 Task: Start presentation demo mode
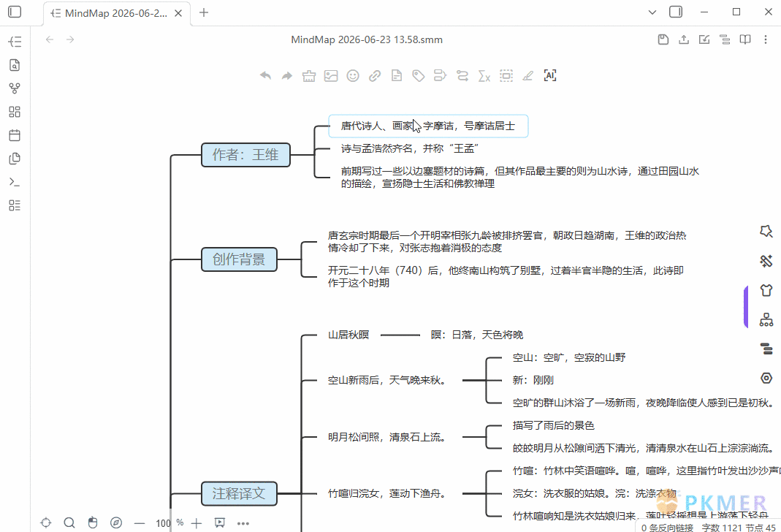(220, 522)
